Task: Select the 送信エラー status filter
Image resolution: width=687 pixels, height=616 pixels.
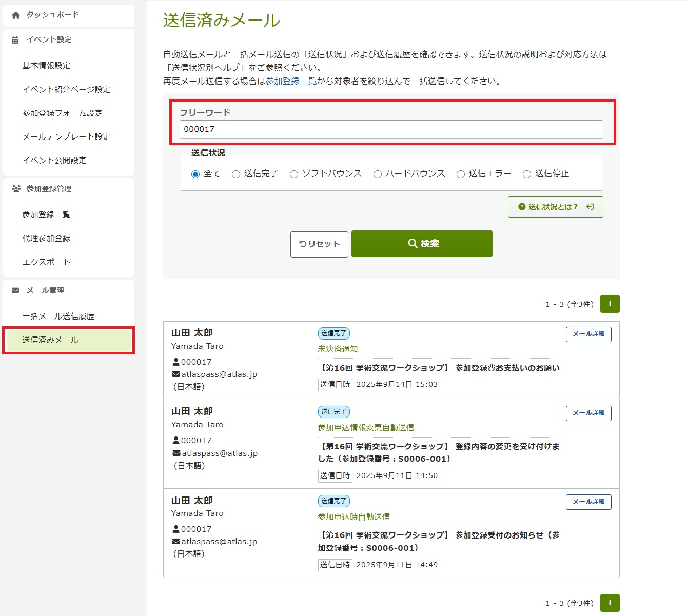Action: point(461,174)
